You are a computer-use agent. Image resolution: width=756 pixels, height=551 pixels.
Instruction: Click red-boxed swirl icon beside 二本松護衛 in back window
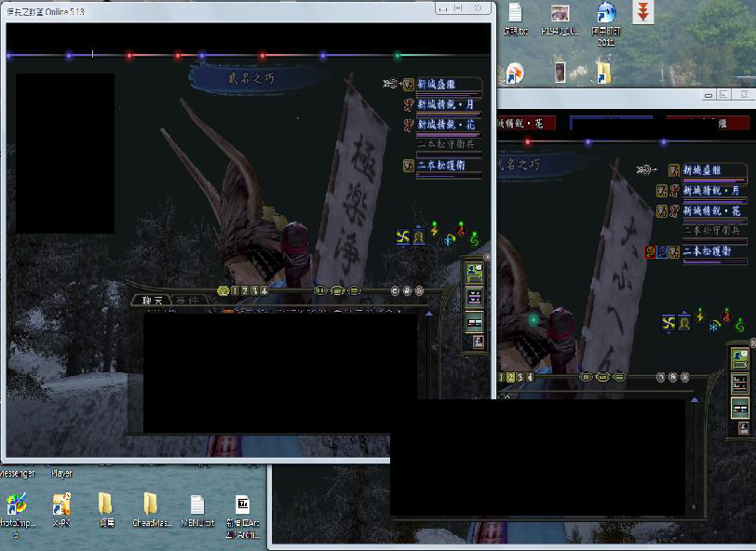[x=650, y=251]
